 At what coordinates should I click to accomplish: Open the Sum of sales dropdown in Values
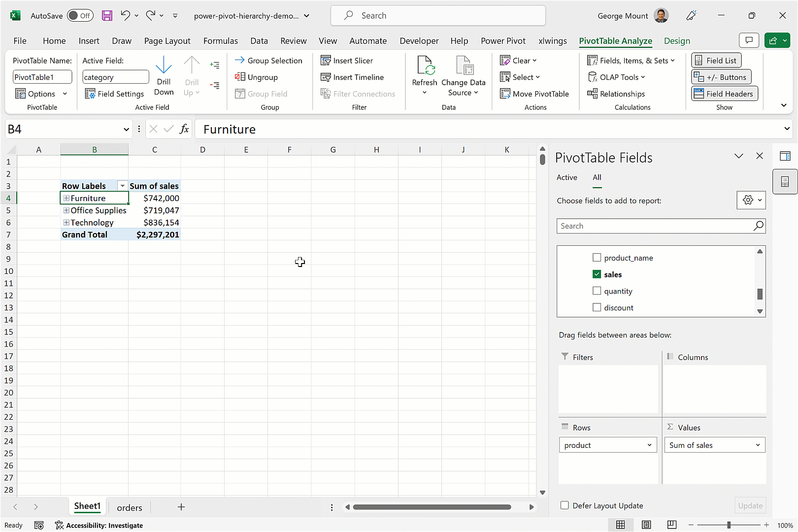pyautogui.click(x=757, y=445)
